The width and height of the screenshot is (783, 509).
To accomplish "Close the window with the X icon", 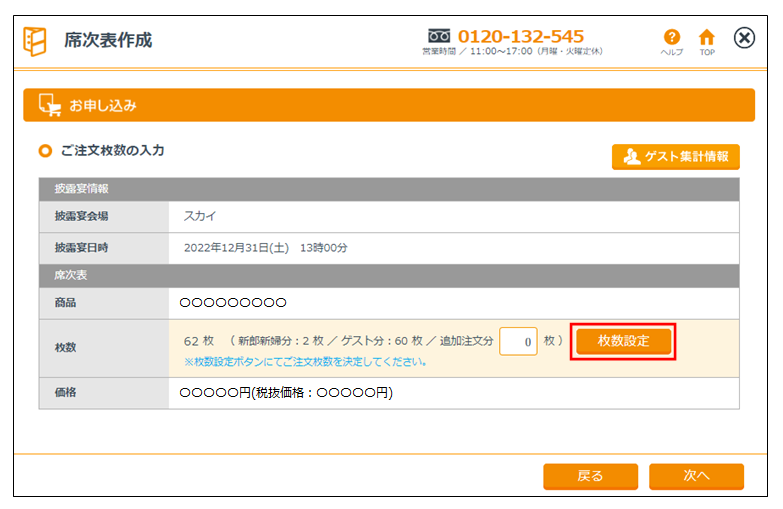I will point(744,38).
